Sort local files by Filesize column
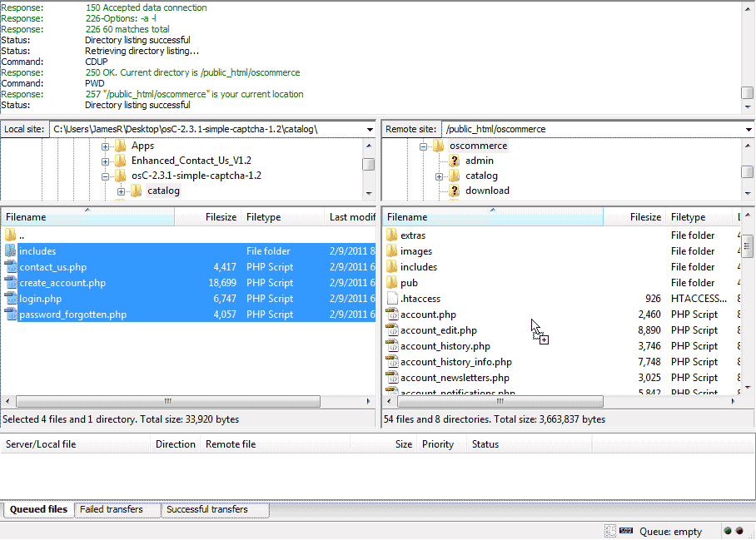This screenshot has width=756, height=540. pyautogui.click(x=207, y=217)
